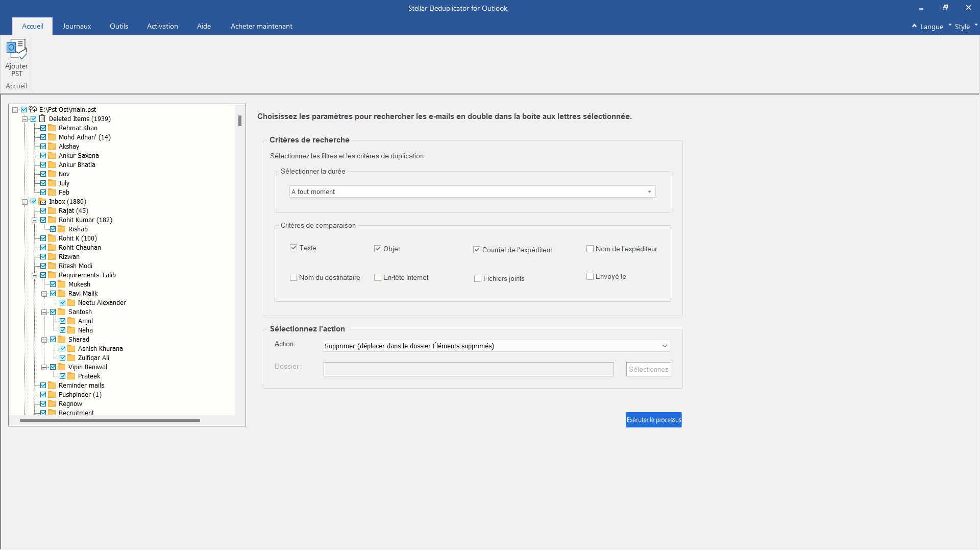
Task: Click the Nov folder icon
Action: 52,174
